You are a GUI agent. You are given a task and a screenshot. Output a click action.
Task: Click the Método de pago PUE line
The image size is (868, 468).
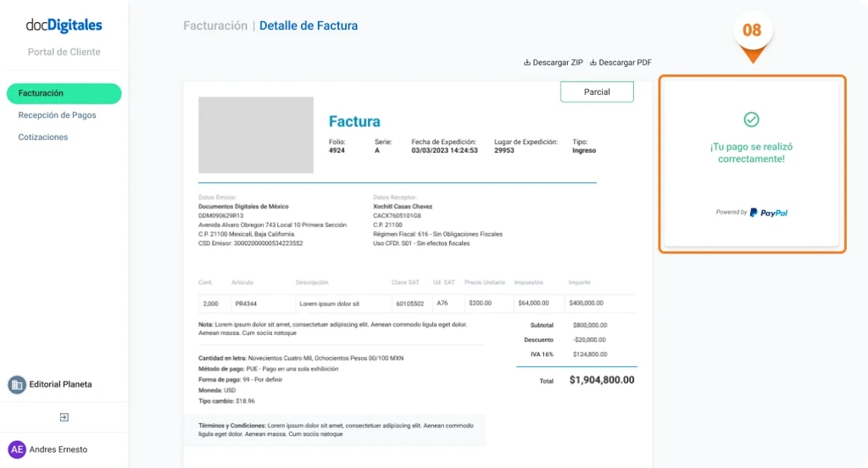(269, 369)
